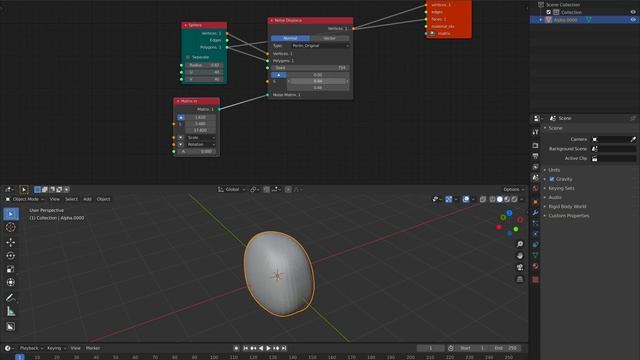The height and width of the screenshot is (360, 640).
Task: Open the View Layer properties tab
Action: point(535,167)
